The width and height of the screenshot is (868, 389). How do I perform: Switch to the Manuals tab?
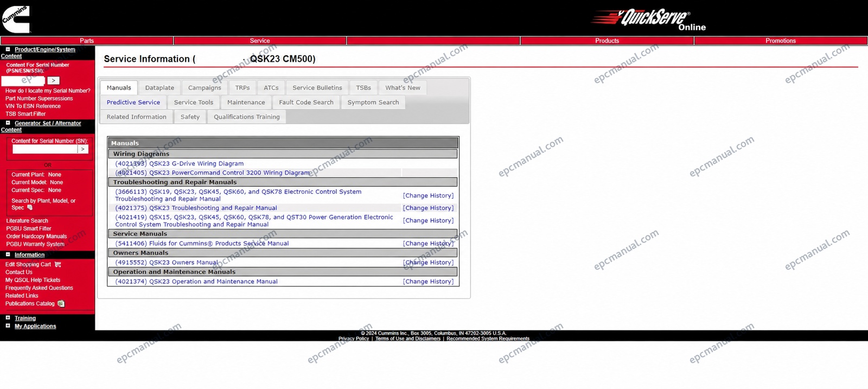click(x=119, y=87)
